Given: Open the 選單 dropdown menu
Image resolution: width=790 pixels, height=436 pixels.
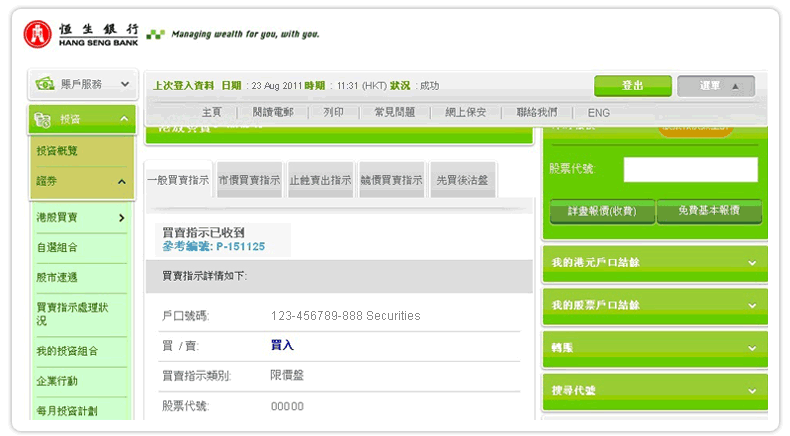Looking at the screenshot, I should point(715,86).
